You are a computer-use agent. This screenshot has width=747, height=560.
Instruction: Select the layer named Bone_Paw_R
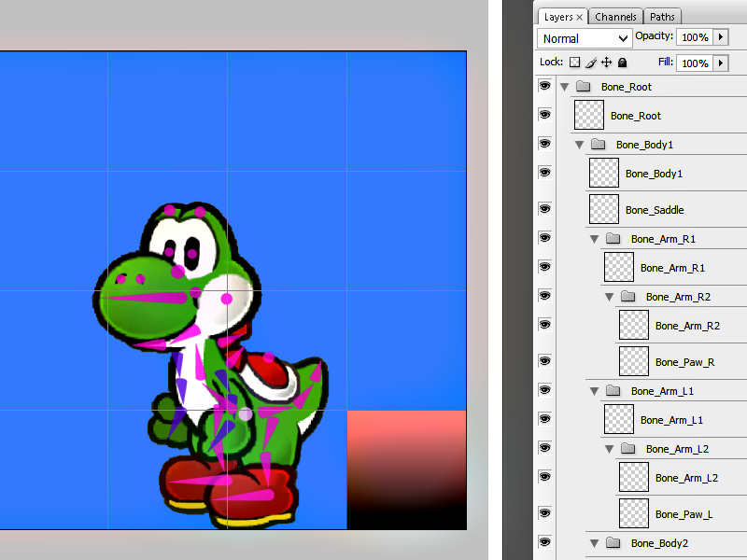(x=684, y=362)
